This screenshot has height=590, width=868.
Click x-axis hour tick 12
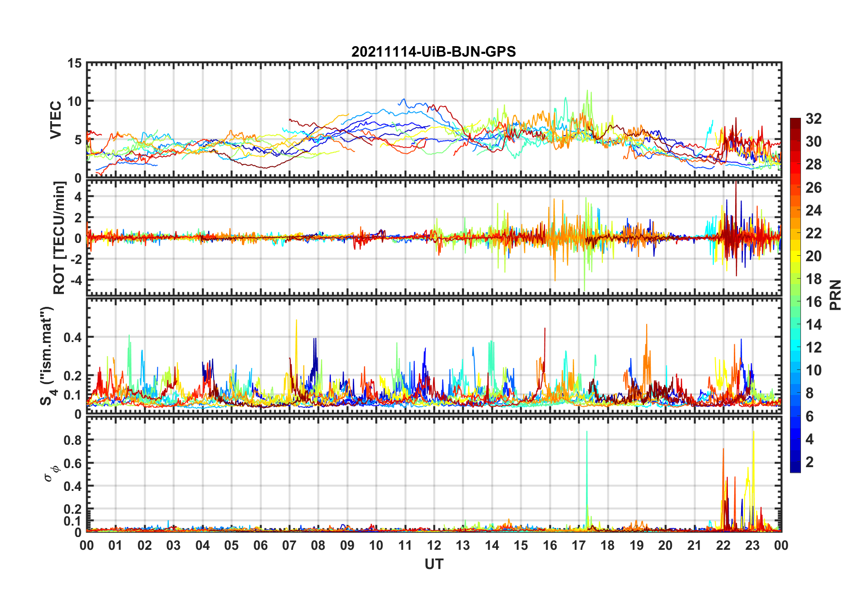click(434, 545)
